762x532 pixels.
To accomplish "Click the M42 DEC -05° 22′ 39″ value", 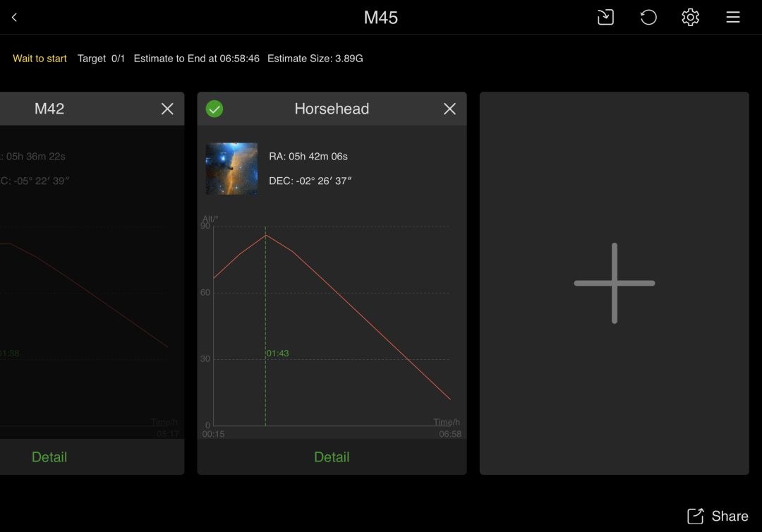I will (x=35, y=181).
